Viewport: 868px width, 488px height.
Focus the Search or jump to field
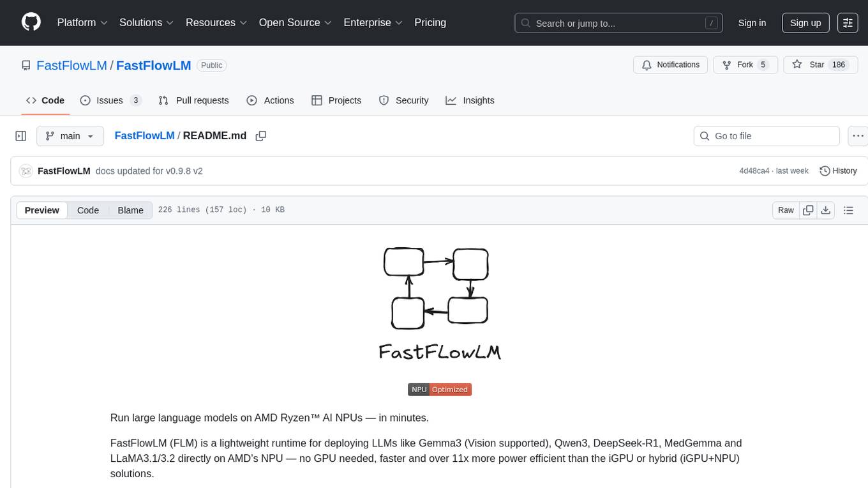tap(618, 23)
